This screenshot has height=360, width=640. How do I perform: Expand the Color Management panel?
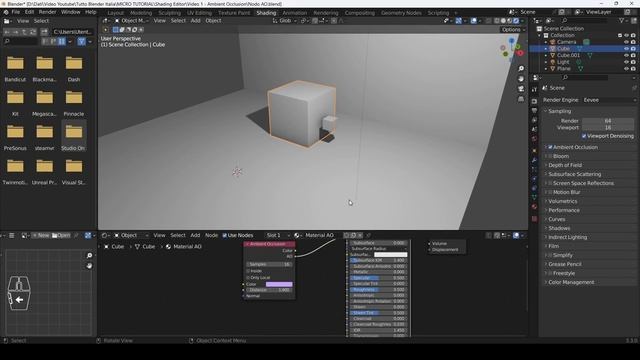(571, 282)
